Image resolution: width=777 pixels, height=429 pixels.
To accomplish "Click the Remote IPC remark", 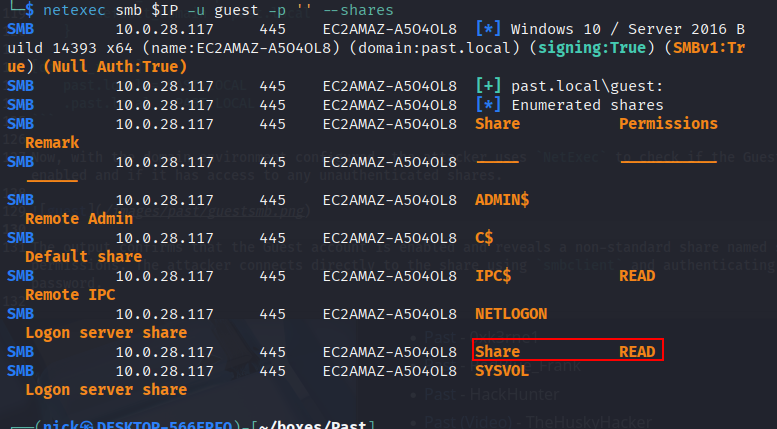I will 70,295.
